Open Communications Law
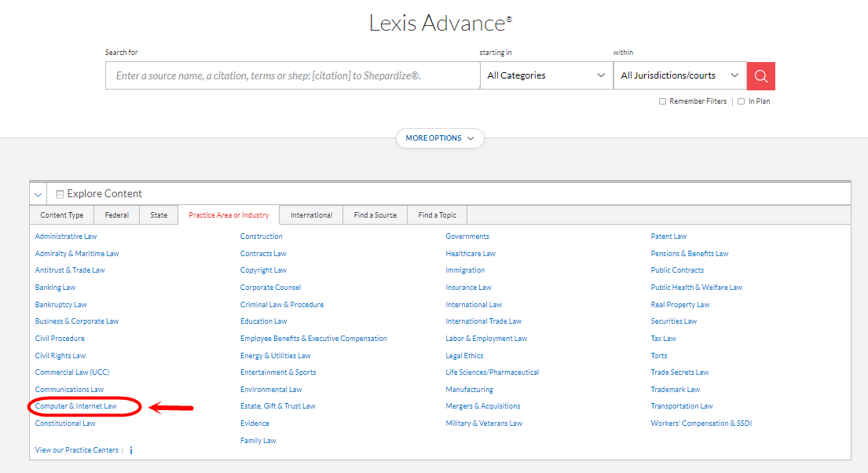 point(69,390)
